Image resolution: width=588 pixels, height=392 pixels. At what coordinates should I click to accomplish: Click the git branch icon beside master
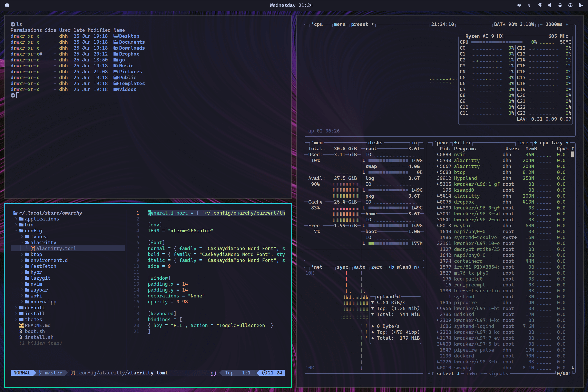[x=40, y=372]
